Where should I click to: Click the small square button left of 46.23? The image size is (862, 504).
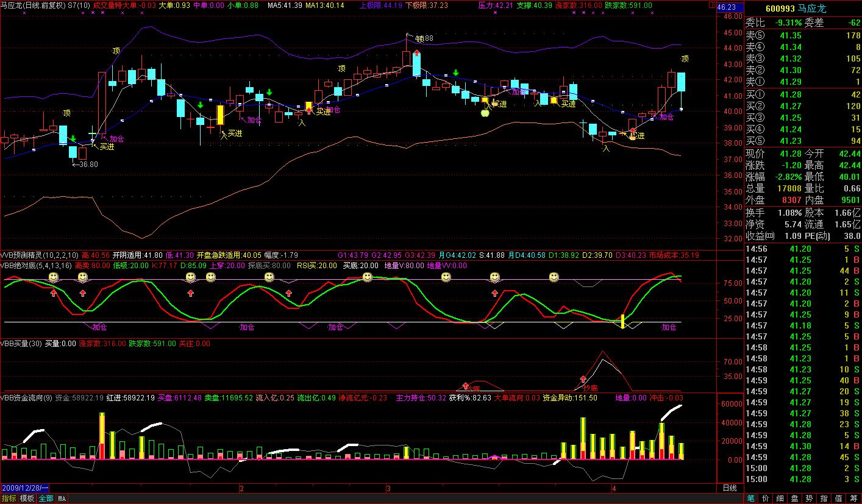[x=712, y=5]
